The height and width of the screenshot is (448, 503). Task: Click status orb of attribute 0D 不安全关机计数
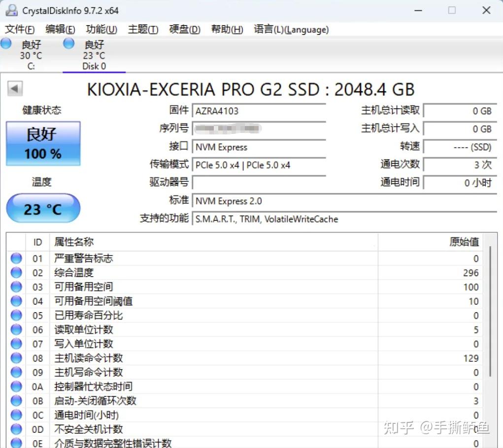16,429
